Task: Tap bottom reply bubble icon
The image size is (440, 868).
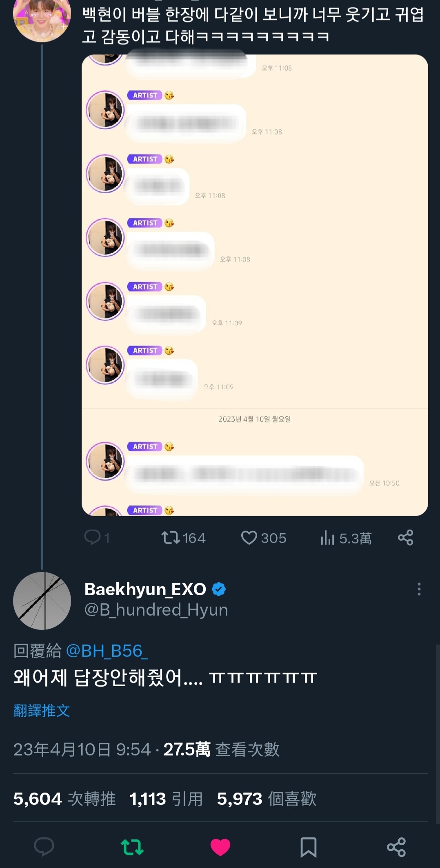Action: (x=44, y=847)
